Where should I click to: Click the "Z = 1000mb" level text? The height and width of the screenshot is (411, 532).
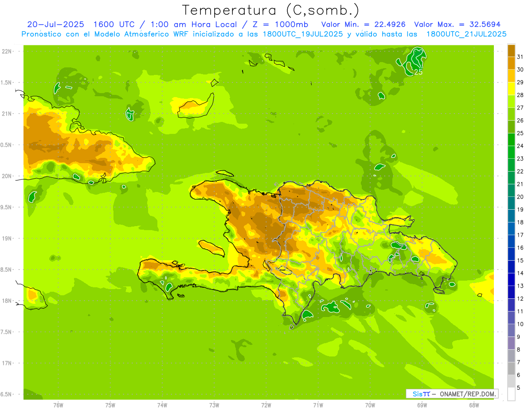pos(282,24)
